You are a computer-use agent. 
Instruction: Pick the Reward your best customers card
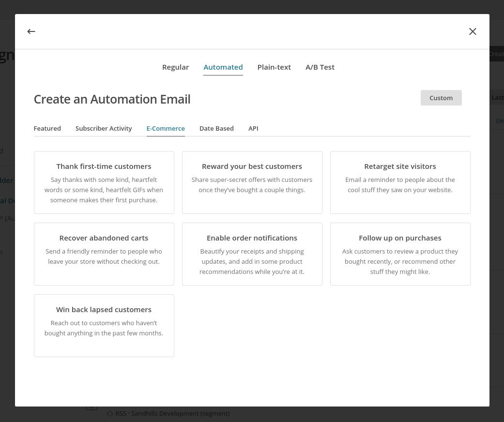click(252, 182)
